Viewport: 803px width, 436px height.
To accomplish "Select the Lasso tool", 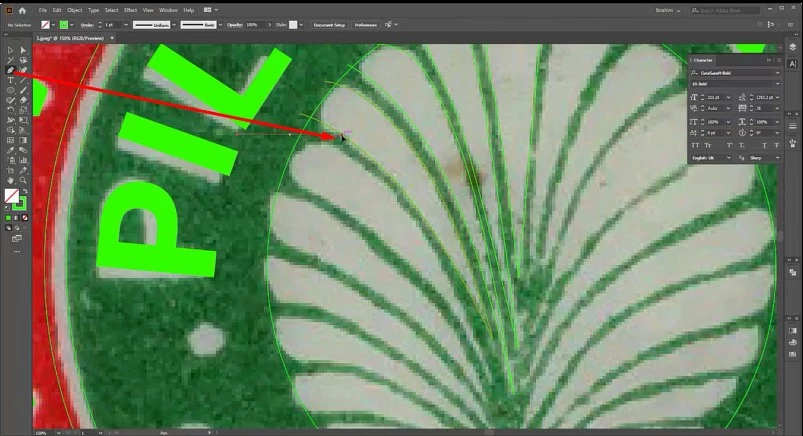I will coord(23,60).
